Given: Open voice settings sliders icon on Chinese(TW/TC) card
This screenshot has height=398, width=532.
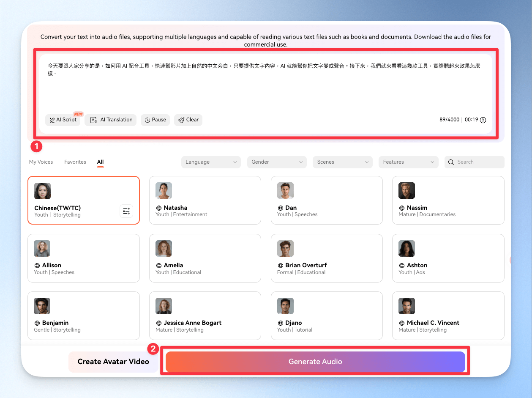Looking at the screenshot, I should tap(126, 211).
